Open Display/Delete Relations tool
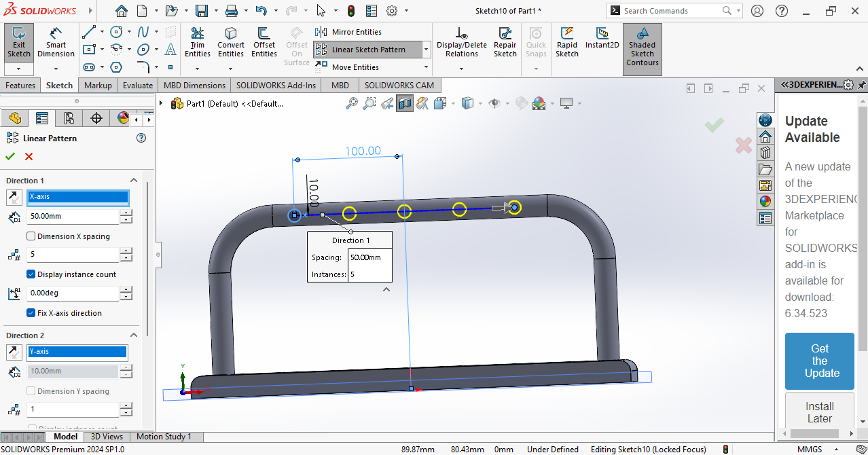 pos(462,42)
